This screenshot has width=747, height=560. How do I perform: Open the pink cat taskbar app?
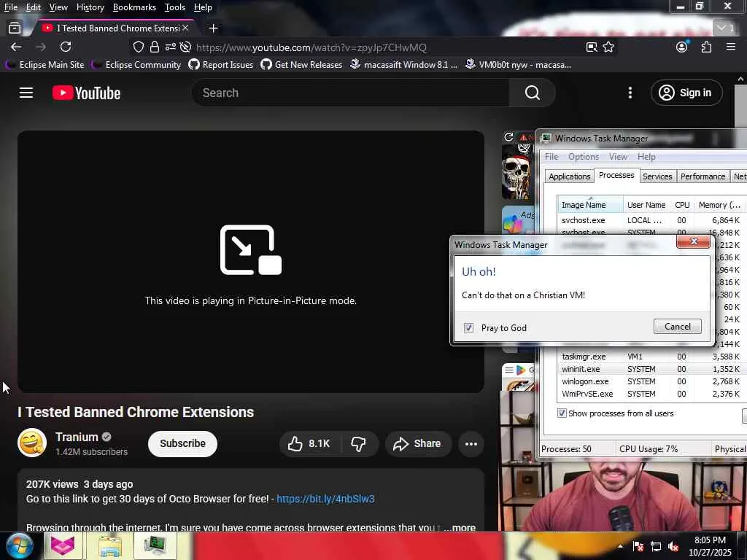click(63, 545)
